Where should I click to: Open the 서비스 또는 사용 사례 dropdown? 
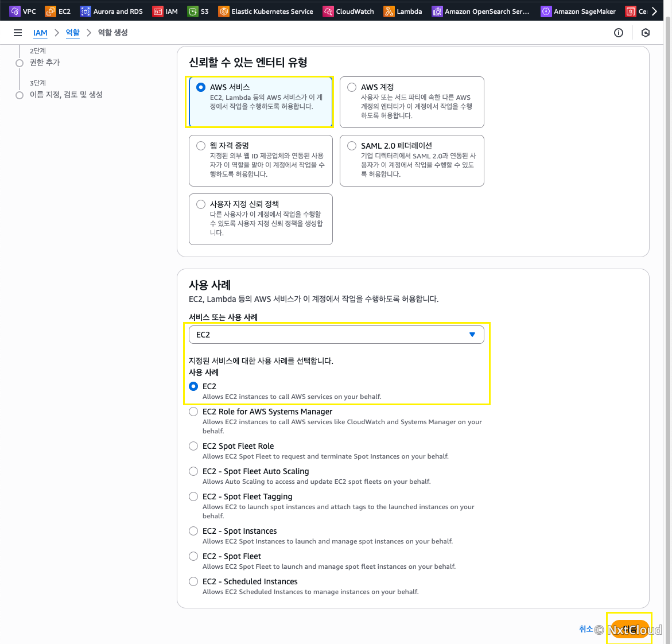pos(336,335)
